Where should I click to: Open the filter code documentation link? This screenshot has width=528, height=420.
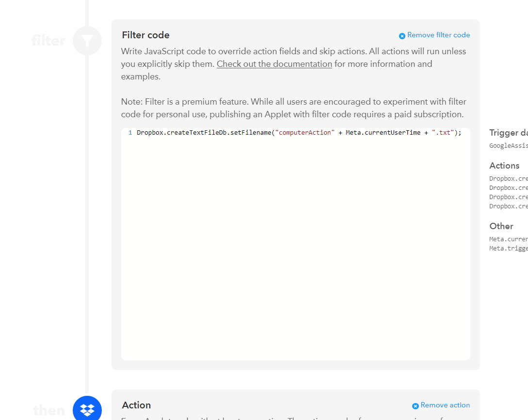(274, 63)
